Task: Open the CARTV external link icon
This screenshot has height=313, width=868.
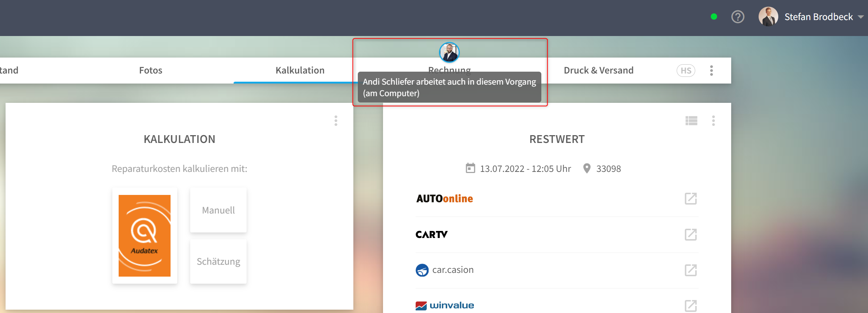Action: click(x=691, y=235)
